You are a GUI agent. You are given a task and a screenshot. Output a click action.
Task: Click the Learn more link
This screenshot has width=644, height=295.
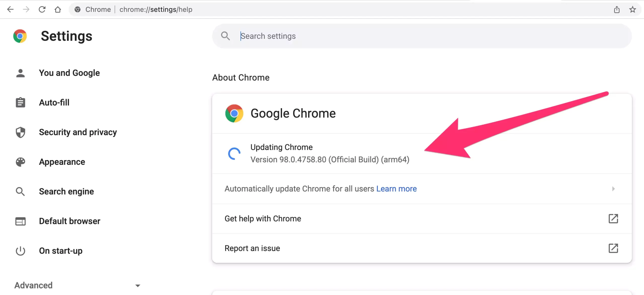[396, 189]
